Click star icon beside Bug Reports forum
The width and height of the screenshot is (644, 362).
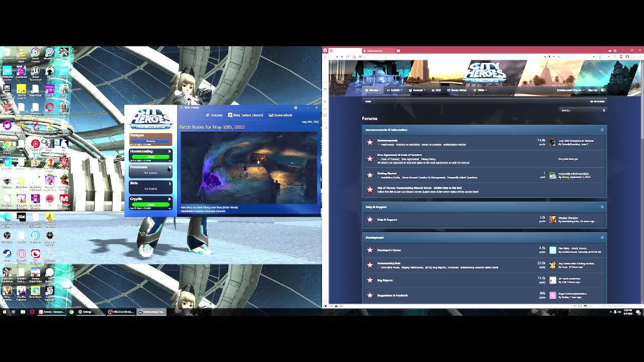(x=370, y=280)
